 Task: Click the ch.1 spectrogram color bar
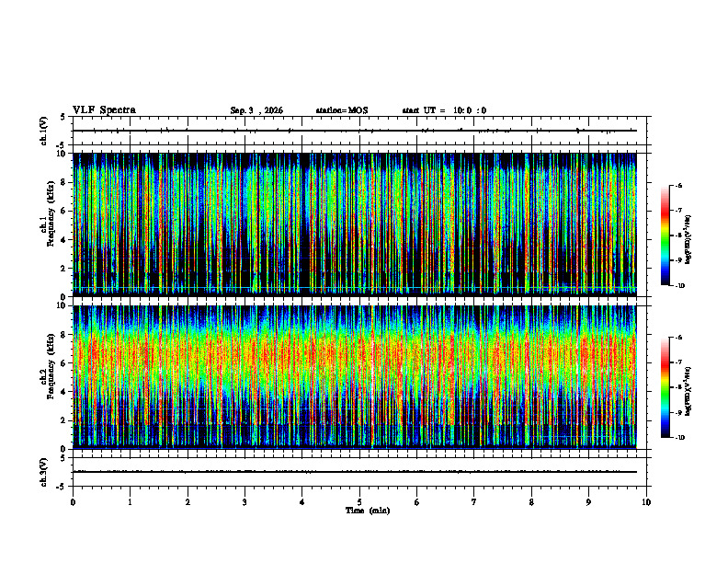coord(665,236)
